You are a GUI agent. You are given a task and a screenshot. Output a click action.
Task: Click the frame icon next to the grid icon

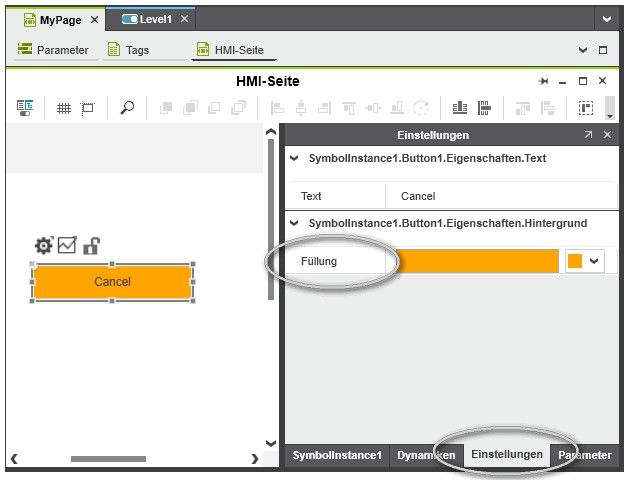coord(87,109)
